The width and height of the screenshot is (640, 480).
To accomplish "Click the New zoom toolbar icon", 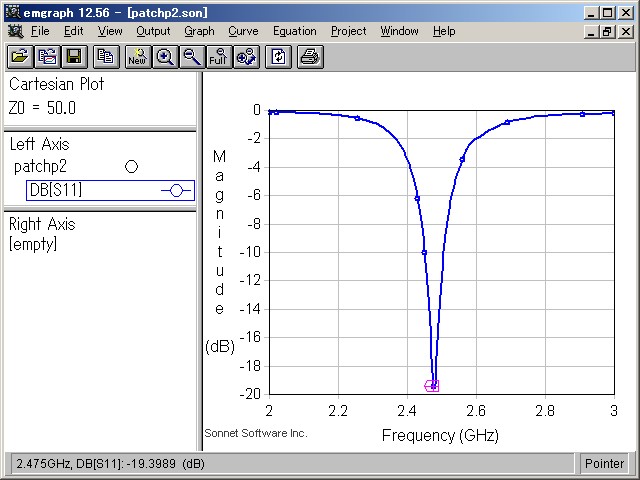I will pos(138,57).
